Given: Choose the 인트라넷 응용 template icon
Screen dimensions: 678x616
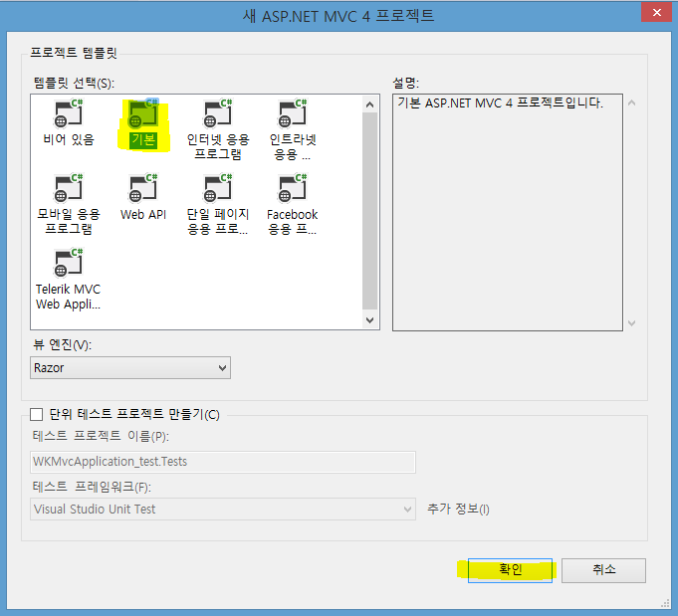Looking at the screenshot, I should (x=293, y=113).
